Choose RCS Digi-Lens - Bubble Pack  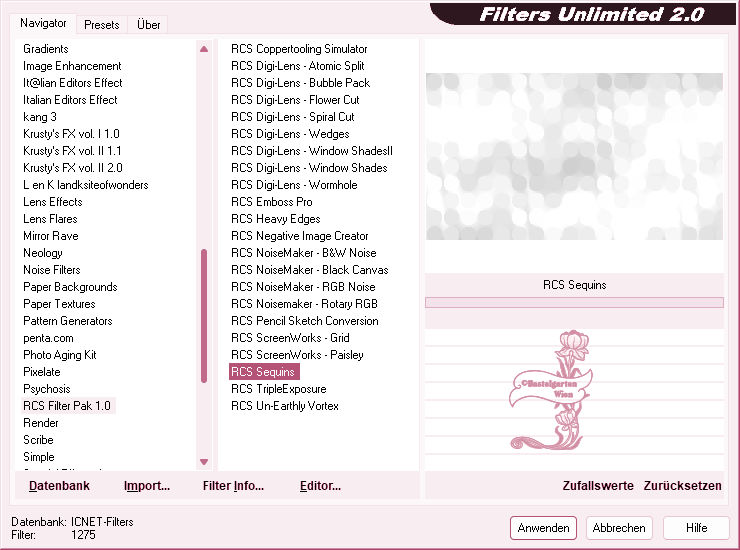(x=300, y=83)
